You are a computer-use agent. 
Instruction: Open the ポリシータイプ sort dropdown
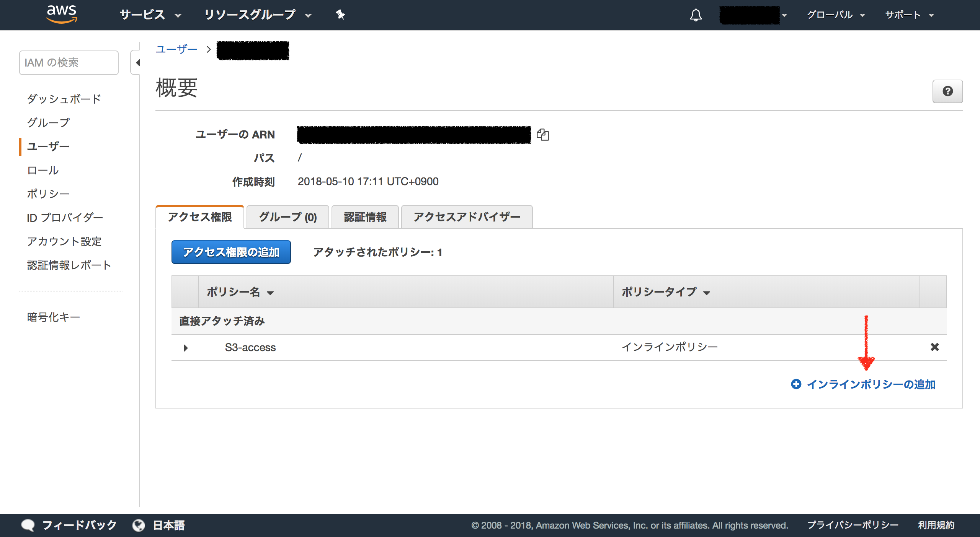pos(707,292)
